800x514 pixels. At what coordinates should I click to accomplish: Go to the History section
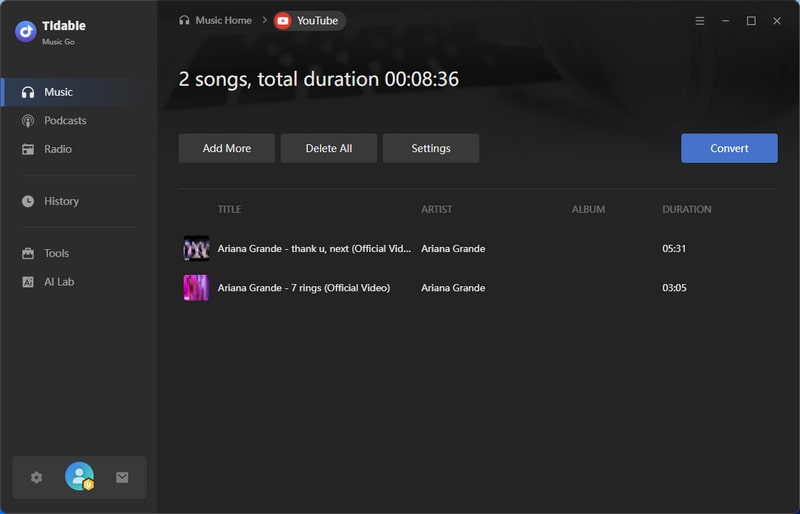pos(79,201)
